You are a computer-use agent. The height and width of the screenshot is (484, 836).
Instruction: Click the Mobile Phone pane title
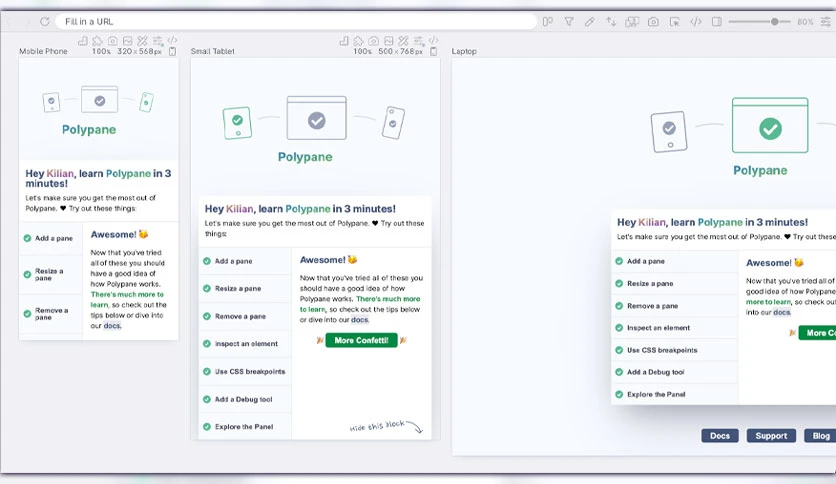[43, 51]
